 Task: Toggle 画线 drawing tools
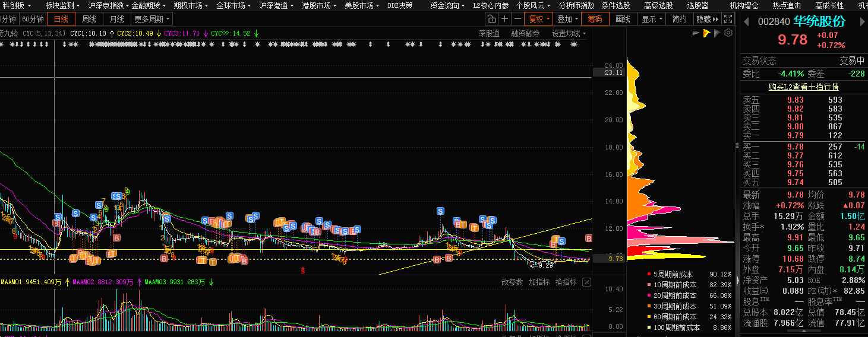pyautogui.click(x=623, y=19)
